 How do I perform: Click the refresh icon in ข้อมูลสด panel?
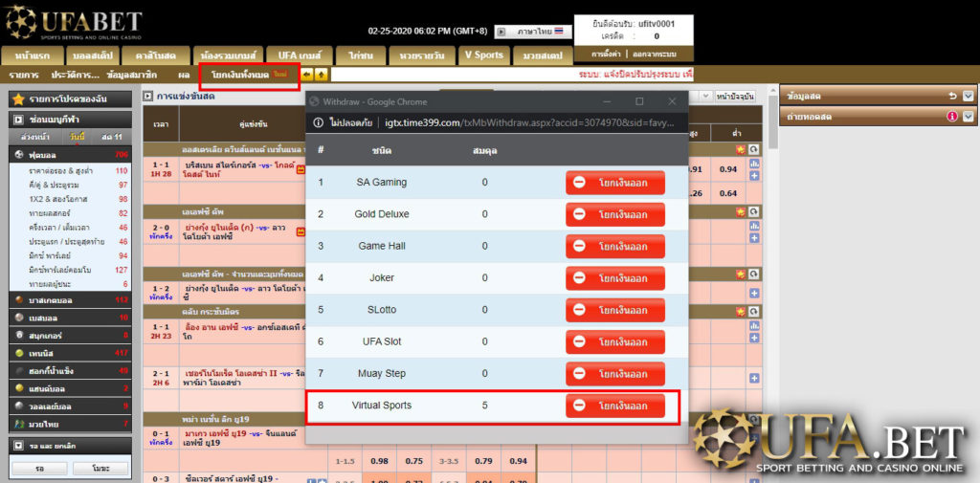coord(952,97)
